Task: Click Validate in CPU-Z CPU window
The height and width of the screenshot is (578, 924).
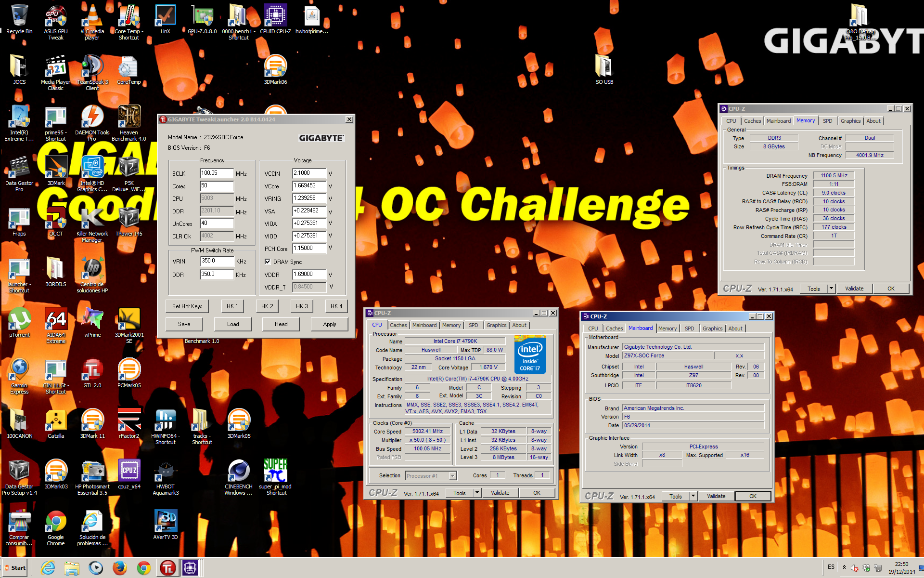Action: click(500, 493)
